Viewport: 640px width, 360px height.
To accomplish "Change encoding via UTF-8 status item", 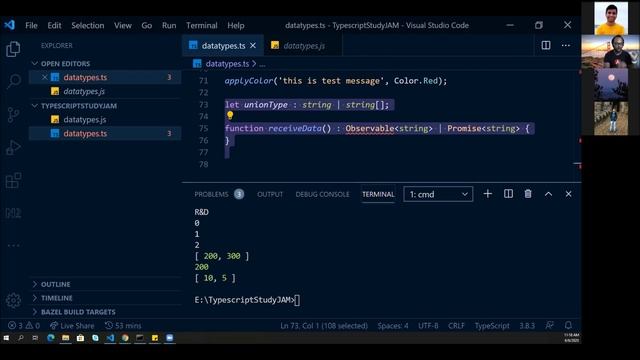I will (428, 326).
